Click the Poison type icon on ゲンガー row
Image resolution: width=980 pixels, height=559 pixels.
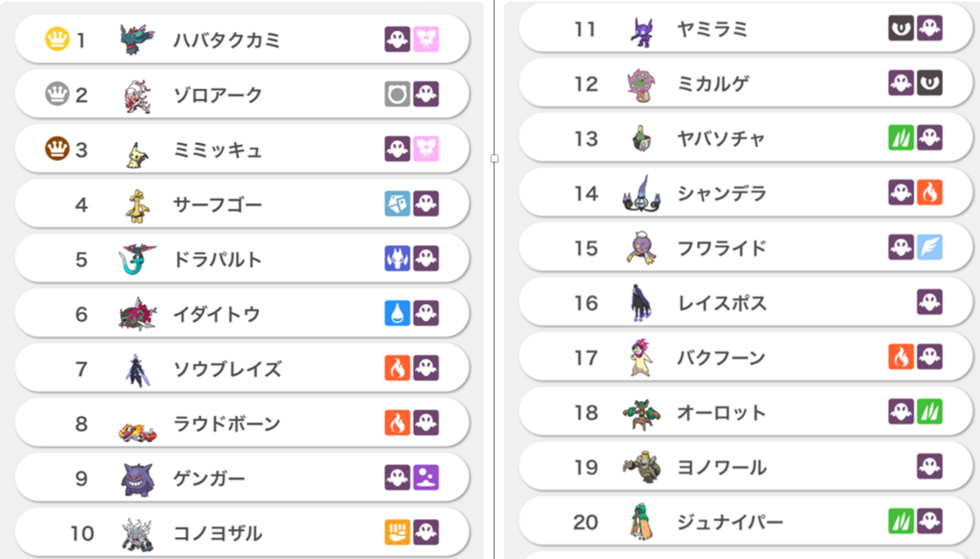(426, 477)
